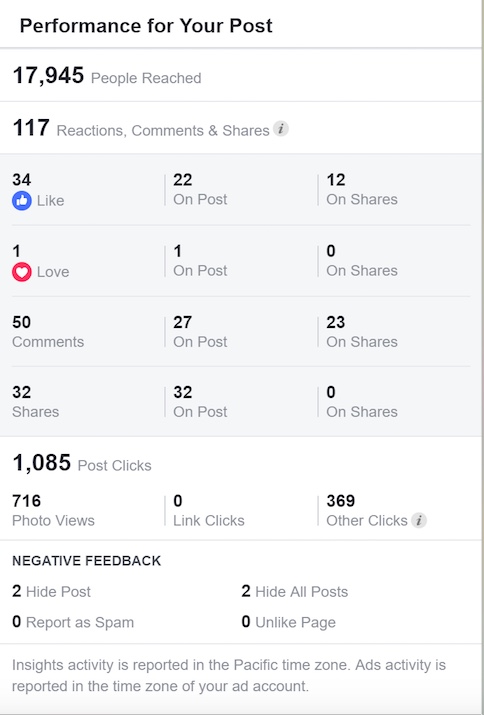Click the 23 comments On Shares value
The image size is (484, 715).
[x=336, y=322]
